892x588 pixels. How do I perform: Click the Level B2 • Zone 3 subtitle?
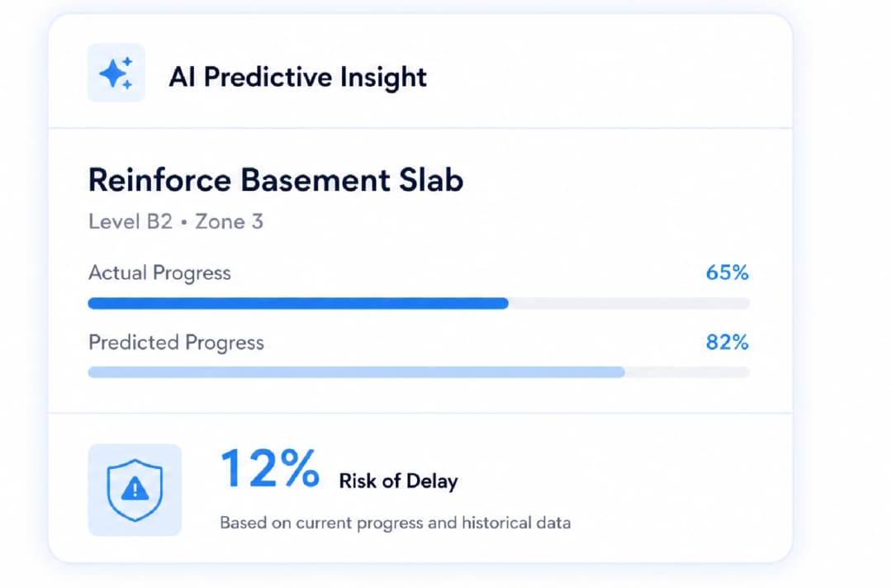(176, 221)
